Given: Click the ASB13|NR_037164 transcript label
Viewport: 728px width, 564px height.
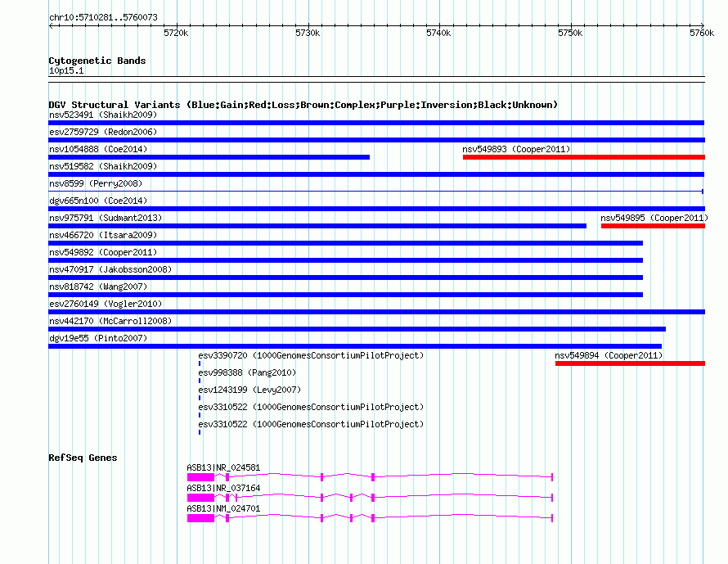Looking at the screenshot, I should coord(223,488).
